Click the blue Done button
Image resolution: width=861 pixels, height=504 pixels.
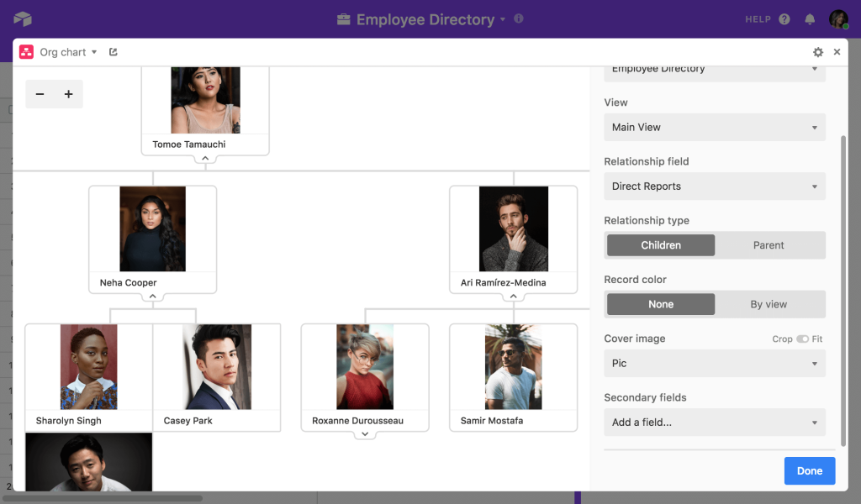[810, 470]
